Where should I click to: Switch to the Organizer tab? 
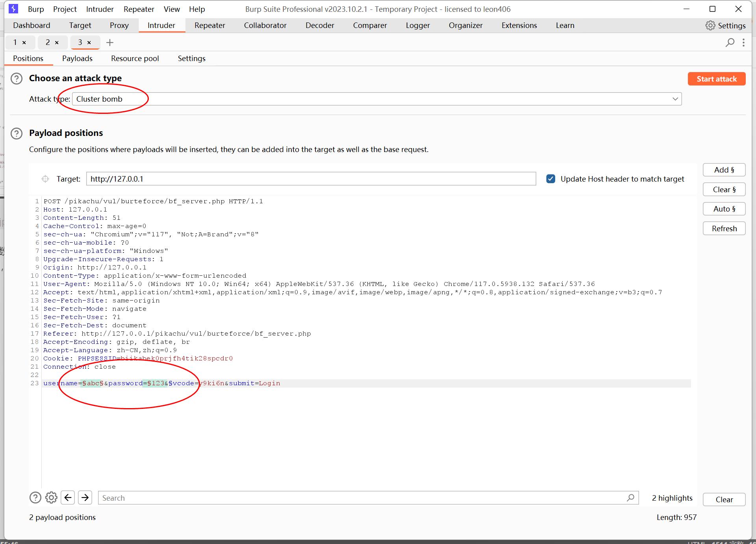pos(466,25)
